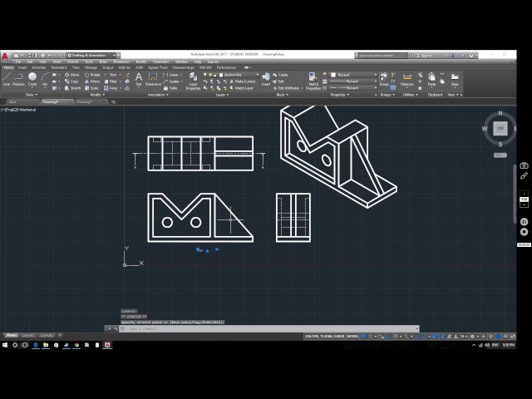Add a Linear dimension
This screenshot has height=399, width=532.
point(170,75)
